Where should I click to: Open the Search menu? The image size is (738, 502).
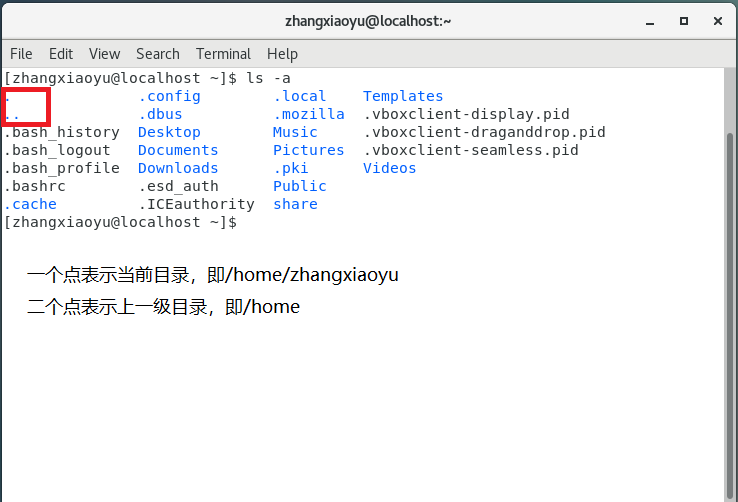pyautogui.click(x=158, y=54)
